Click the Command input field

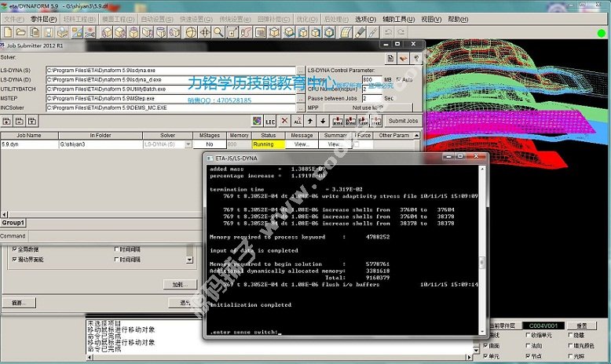pyautogui.click(x=115, y=236)
